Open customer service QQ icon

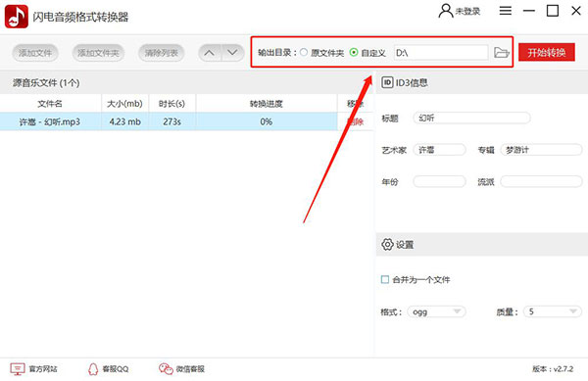click(93, 369)
